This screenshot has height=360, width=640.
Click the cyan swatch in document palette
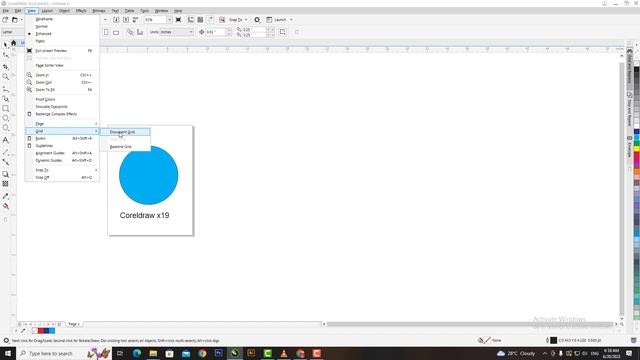52,331
